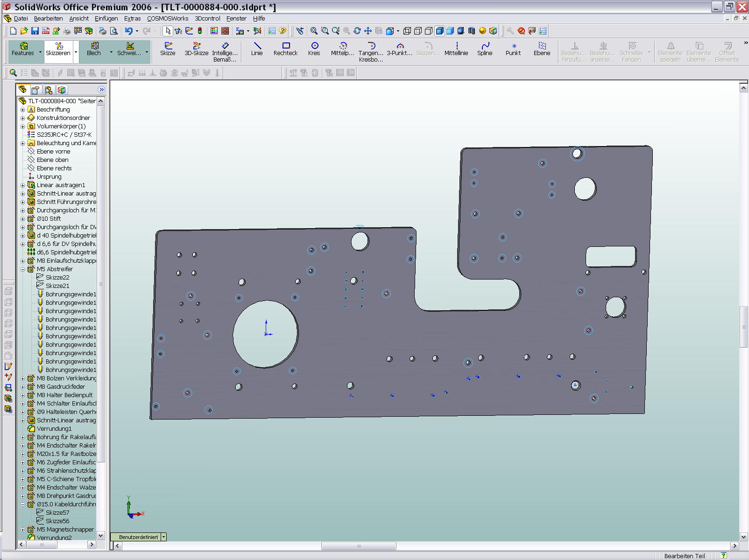
Task: Switch to wireframe display mode
Action: [407, 31]
